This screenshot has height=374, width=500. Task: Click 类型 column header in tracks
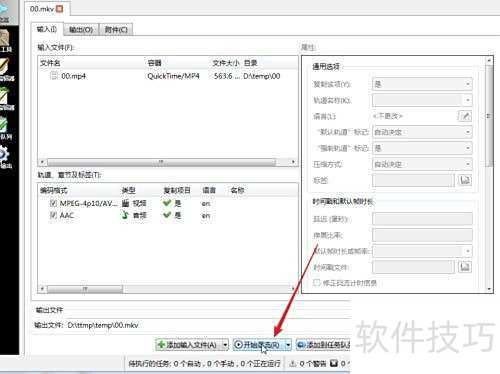coord(128,190)
